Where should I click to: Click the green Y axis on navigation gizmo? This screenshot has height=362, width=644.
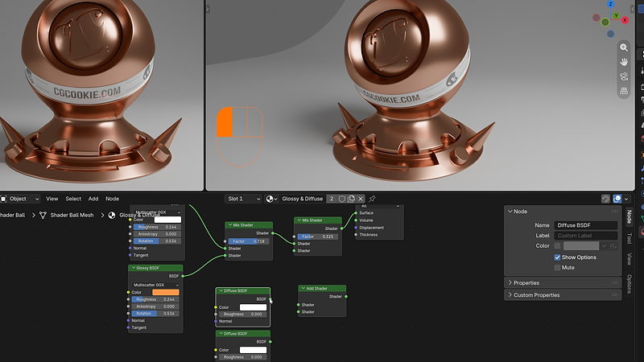(x=616, y=15)
